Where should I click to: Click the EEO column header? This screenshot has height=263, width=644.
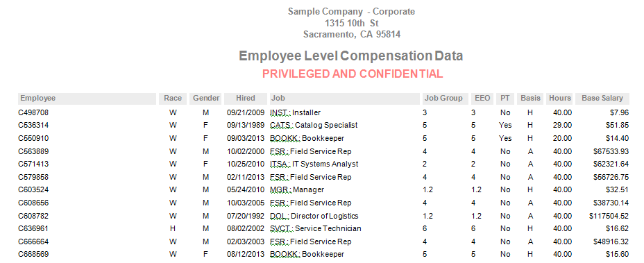482,99
